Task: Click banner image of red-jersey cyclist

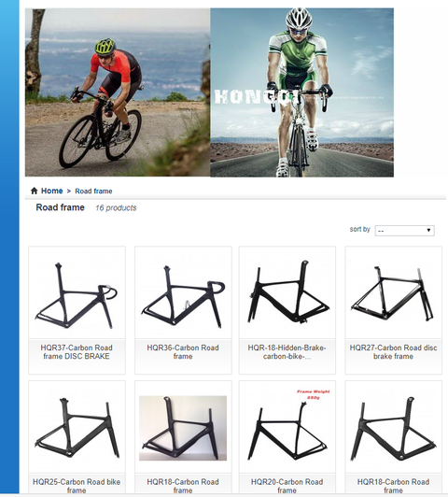Action: (118, 92)
